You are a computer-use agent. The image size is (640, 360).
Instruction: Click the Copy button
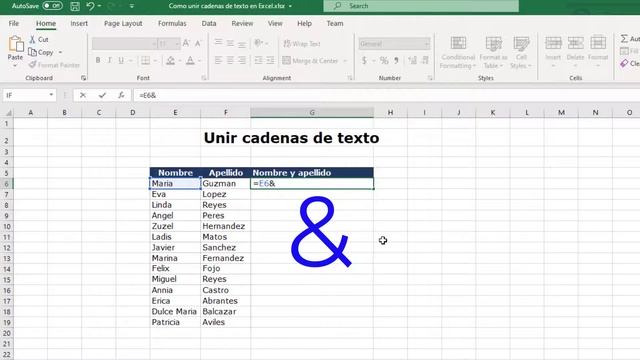[x=41, y=52]
